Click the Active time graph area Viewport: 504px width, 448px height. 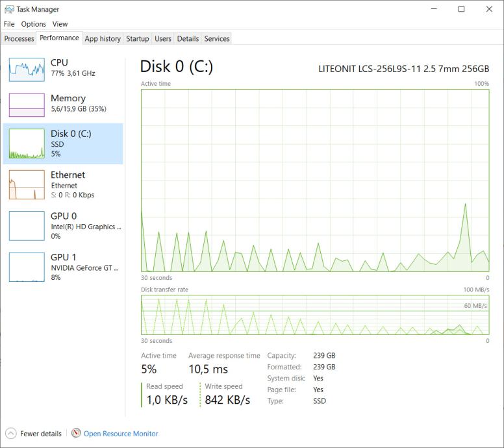click(x=315, y=180)
